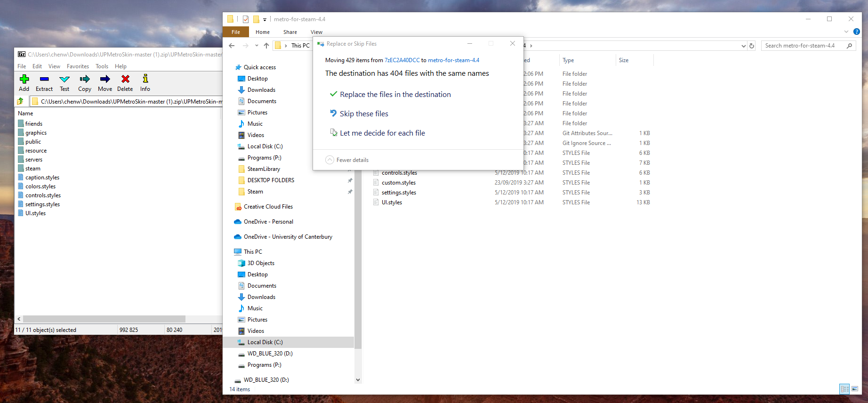
Task: Click the 7-Zip address path field
Action: coord(127,101)
